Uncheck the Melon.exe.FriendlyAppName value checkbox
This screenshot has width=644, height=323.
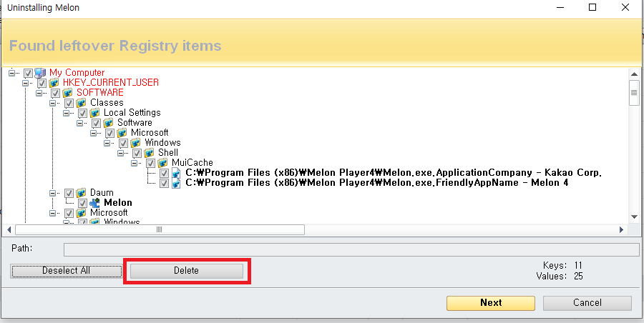coord(165,184)
